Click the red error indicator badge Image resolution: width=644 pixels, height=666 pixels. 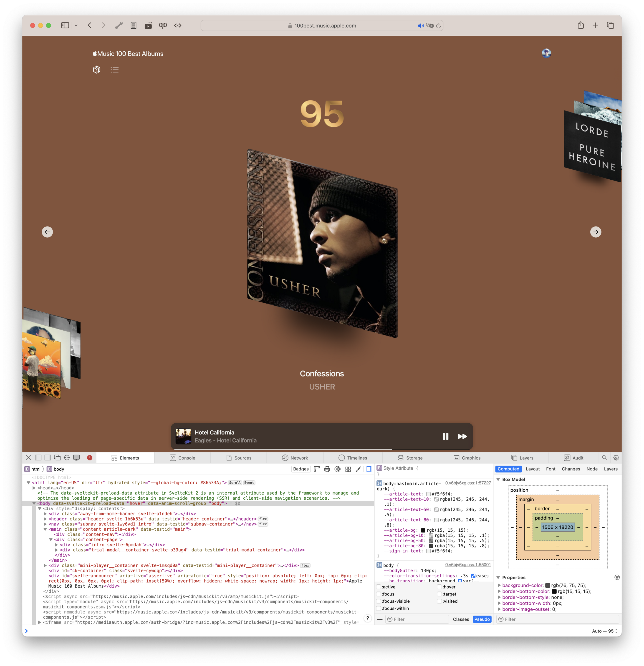point(90,458)
